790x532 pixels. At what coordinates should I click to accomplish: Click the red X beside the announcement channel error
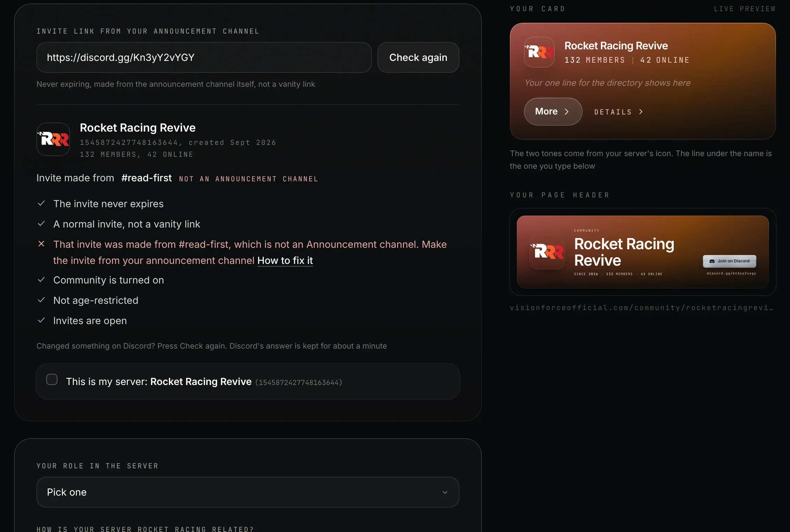click(41, 244)
